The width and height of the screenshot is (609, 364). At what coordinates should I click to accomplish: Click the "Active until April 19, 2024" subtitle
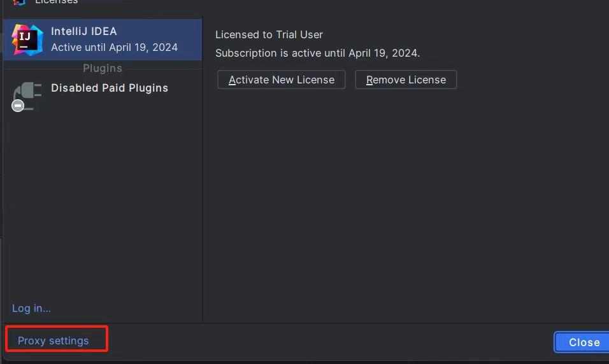click(x=115, y=47)
